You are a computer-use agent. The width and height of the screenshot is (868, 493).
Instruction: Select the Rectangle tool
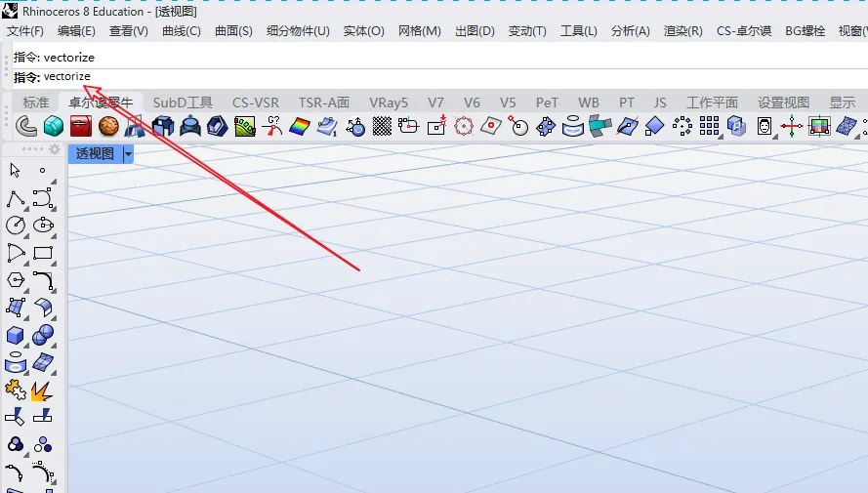tap(43, 254)
